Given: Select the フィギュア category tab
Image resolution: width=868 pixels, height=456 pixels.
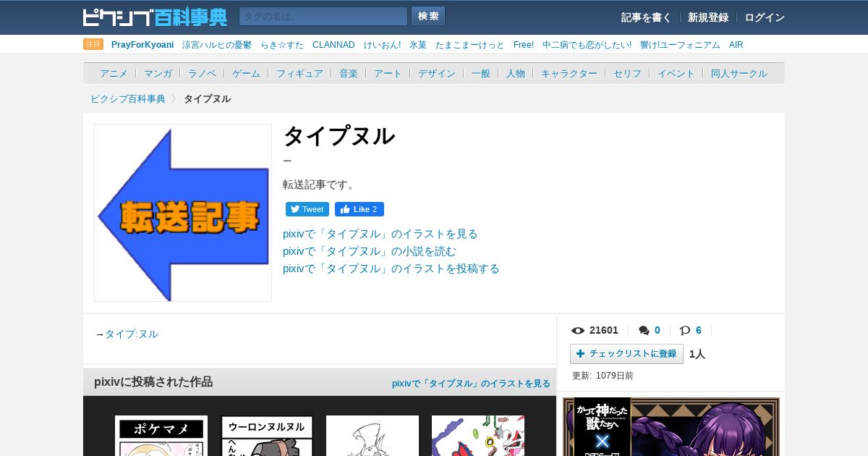Looking at the screenshot, I should point(299,73).
